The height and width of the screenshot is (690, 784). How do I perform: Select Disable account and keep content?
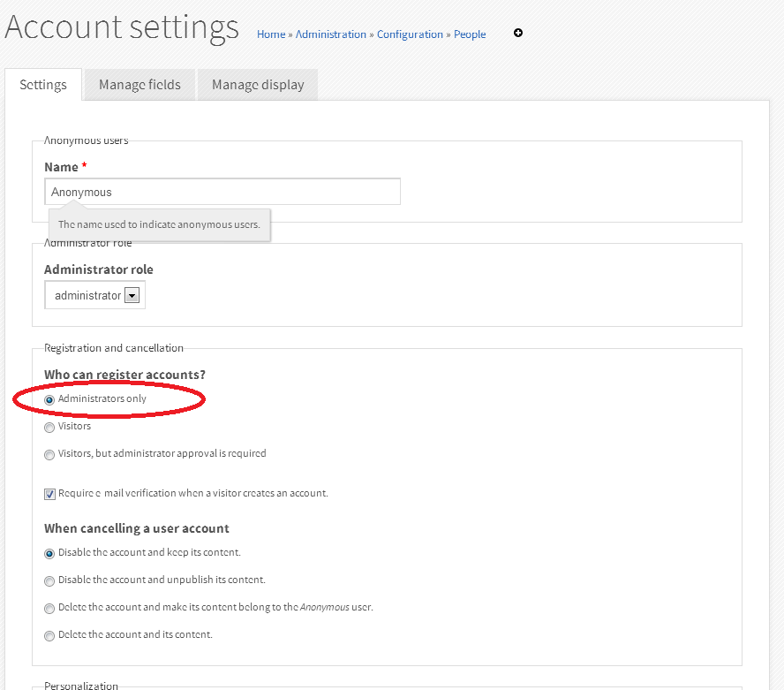[x=49, y=553]
